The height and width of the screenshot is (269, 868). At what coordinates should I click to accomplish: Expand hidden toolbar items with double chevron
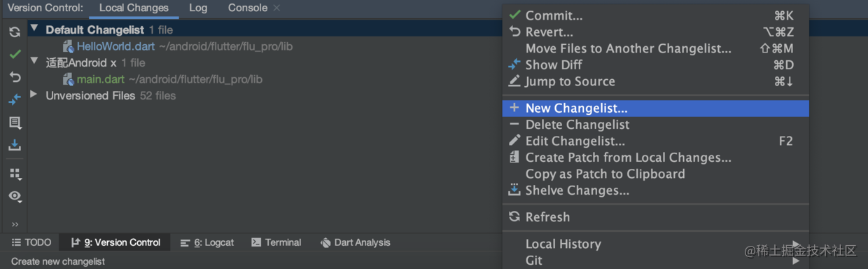click(x=15, y=224)
